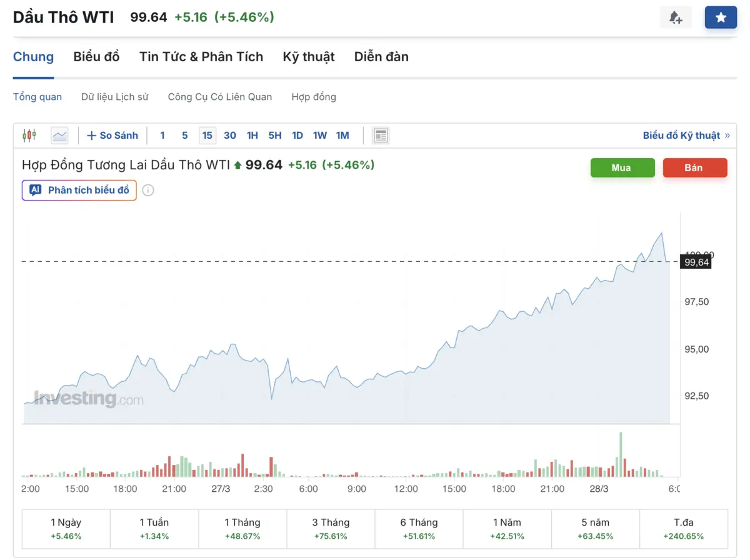Open Biểu đồ Kỹ thuật link
Viewport: 750px width, 560px height.
686,135
